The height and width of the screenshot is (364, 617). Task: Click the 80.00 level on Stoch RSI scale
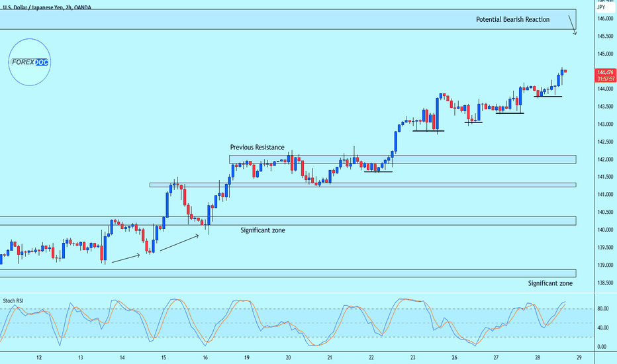(603, 309)
